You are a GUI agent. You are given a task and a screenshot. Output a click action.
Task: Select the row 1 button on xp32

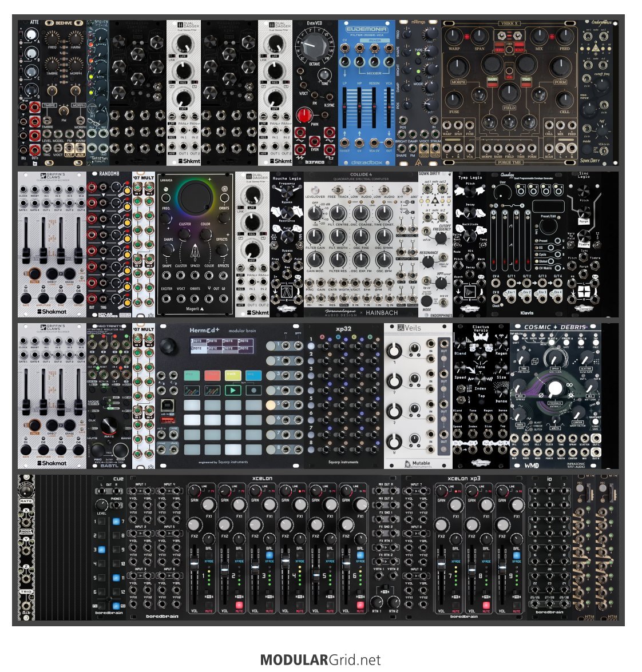311,346
